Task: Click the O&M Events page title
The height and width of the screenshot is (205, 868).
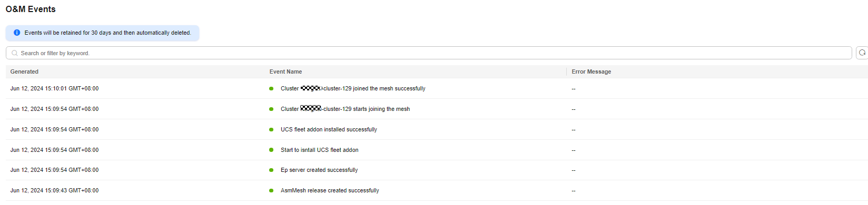Action: [31, 9]
